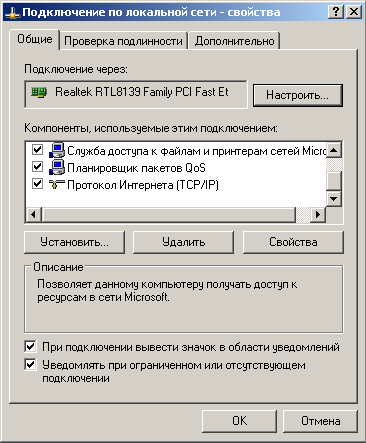Click the component list scroll up arrow
Image resolution: width=366 pixels, height=443 pixels.
[x=334, y=150]
